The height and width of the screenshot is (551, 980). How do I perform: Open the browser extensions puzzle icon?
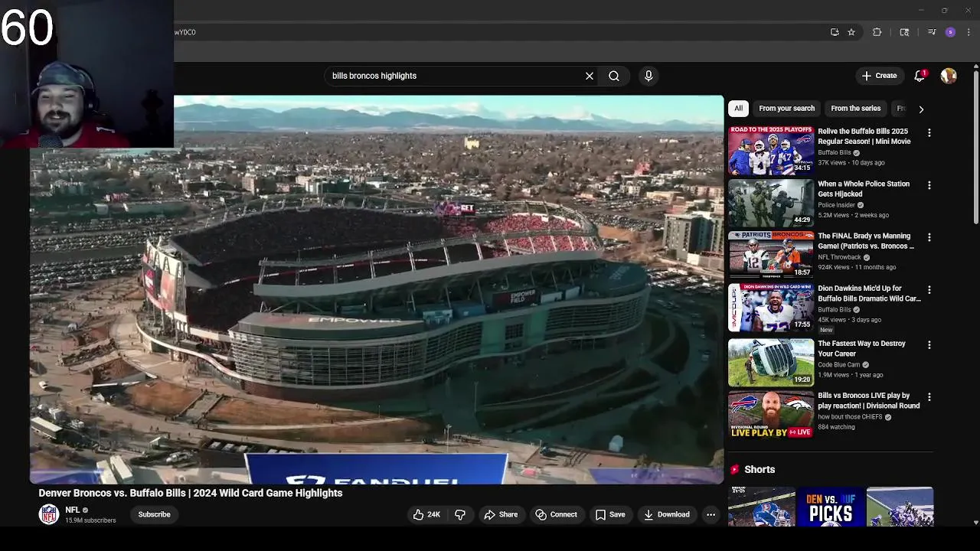877,32
